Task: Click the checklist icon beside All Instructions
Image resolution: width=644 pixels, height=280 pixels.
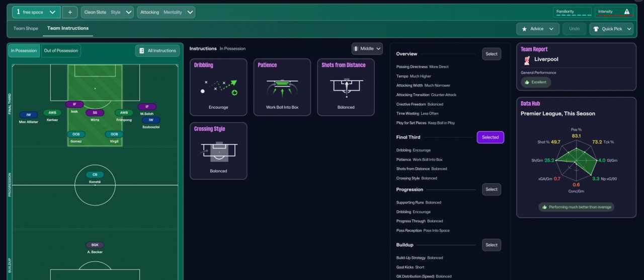Action: (142, 51)
